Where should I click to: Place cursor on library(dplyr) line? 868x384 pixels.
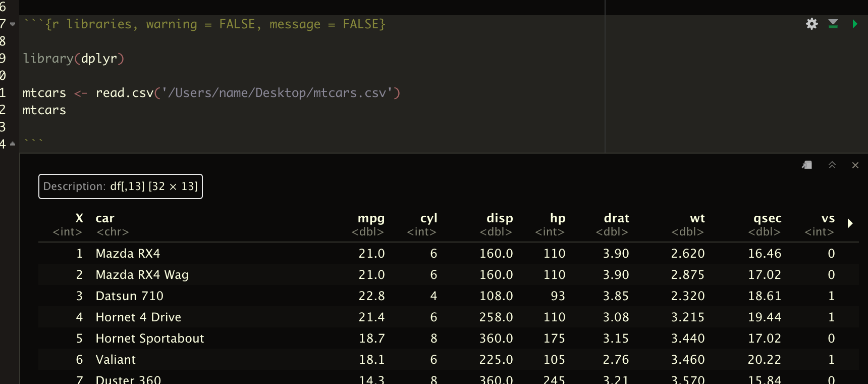tap(74, 59)
